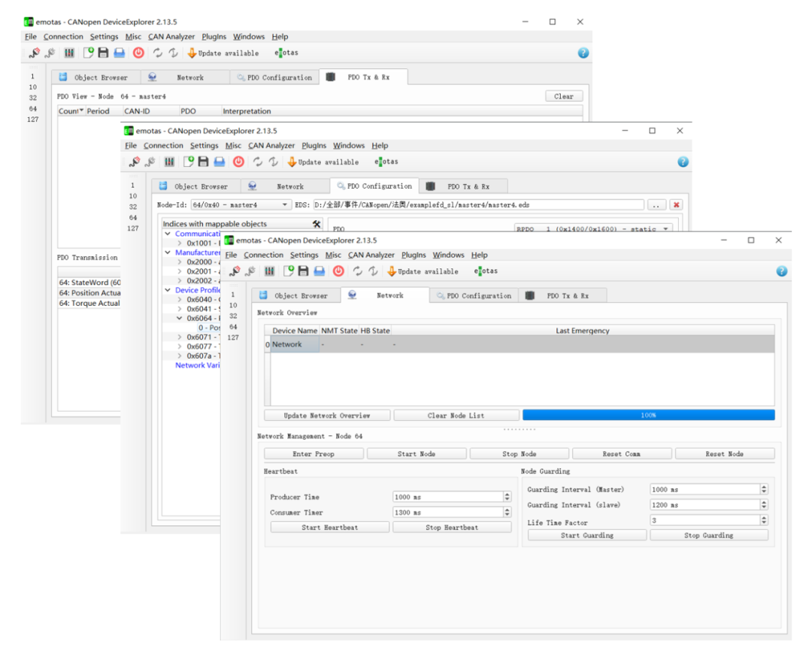Screen dimensions: 812x660
Task: Expand 0x6040 tree node
Action: [180, 300]
